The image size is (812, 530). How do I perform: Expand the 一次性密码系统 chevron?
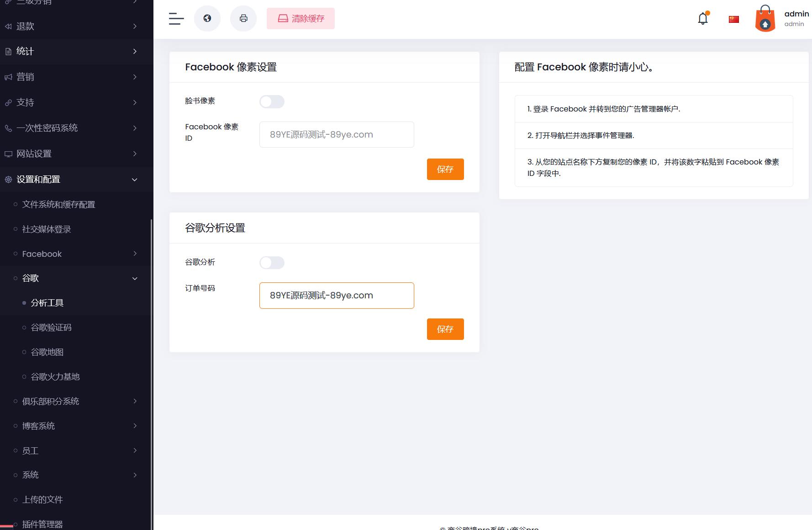point(135,128)
